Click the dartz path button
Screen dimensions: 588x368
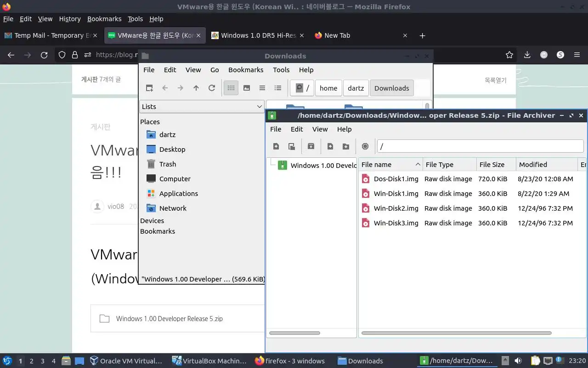(x=356, y=88)
